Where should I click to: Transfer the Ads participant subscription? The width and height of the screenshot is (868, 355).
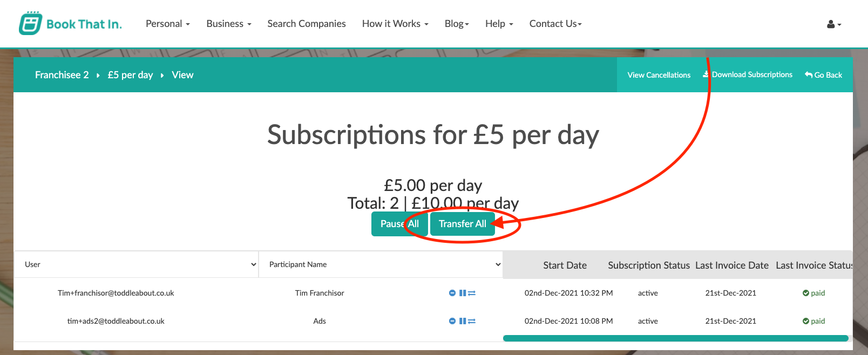(472, 321)
